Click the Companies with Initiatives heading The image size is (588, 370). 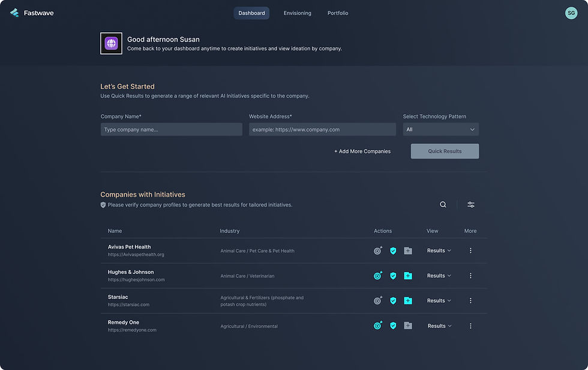click(x=143, y=195)
